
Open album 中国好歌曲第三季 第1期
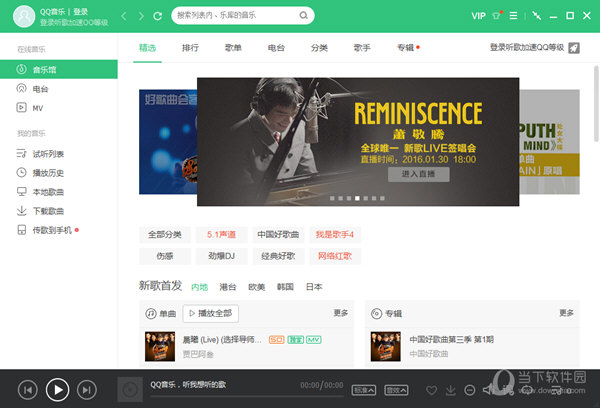click(x=452, y=339)
